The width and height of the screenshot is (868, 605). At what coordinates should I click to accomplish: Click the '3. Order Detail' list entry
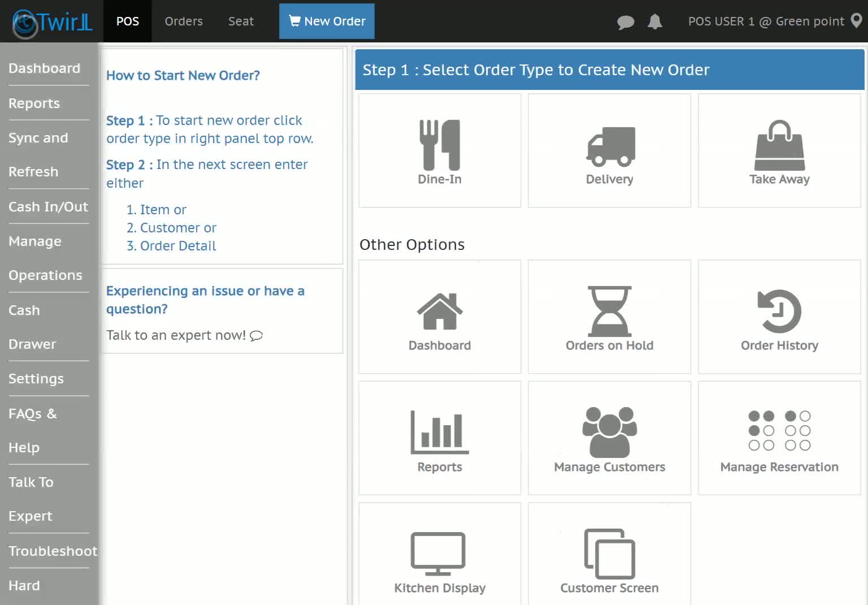coord(171,246)
